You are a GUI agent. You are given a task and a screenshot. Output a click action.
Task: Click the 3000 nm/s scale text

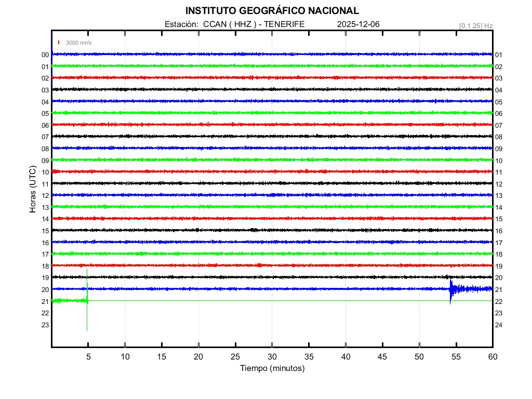tap(78, 43)
